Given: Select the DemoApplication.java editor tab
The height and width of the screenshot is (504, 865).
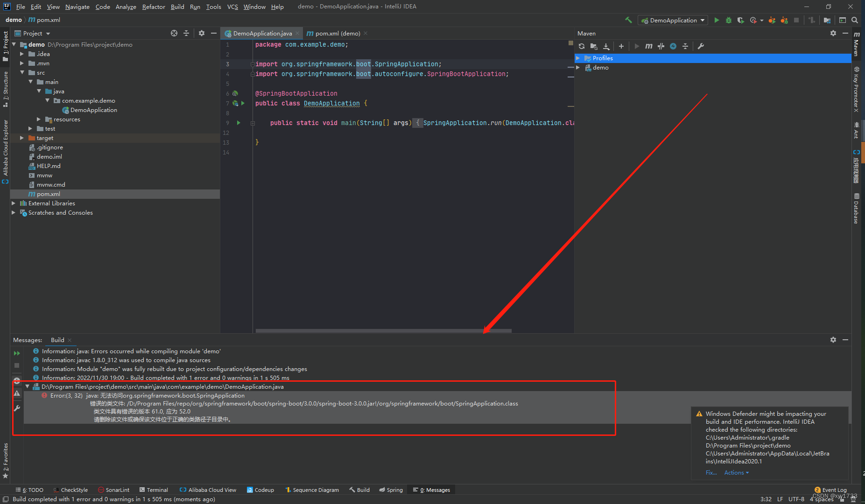Looking at the screenshot, I should coord(262,33).
